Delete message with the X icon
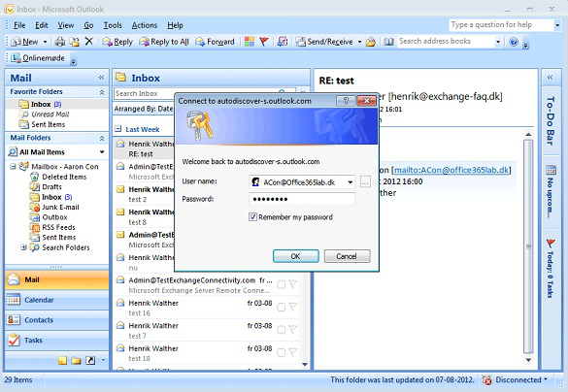Screen dimensions: 568x392 coord(89,42)
